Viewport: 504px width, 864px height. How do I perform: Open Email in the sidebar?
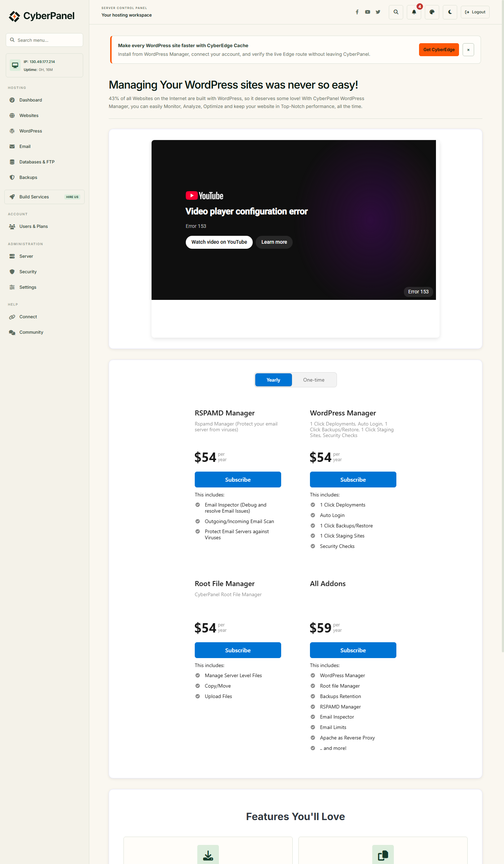click(44, 147)
